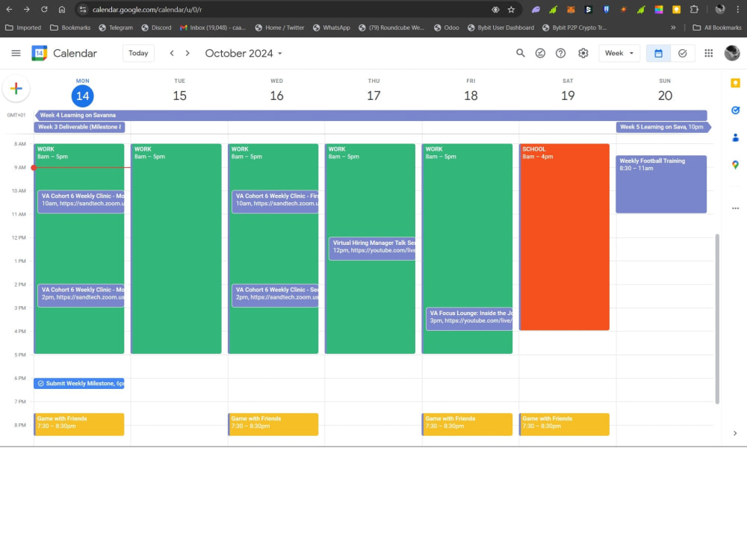Click the Create plus button

coord(16,89)
